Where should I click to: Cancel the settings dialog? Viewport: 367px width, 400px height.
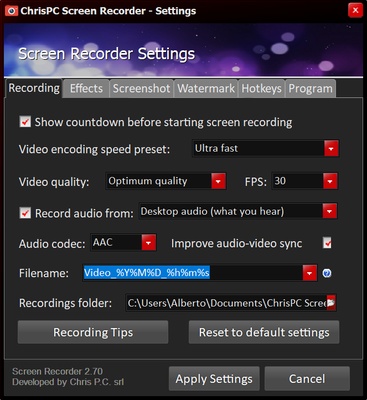pyautogui.click(x=307, y=379)
